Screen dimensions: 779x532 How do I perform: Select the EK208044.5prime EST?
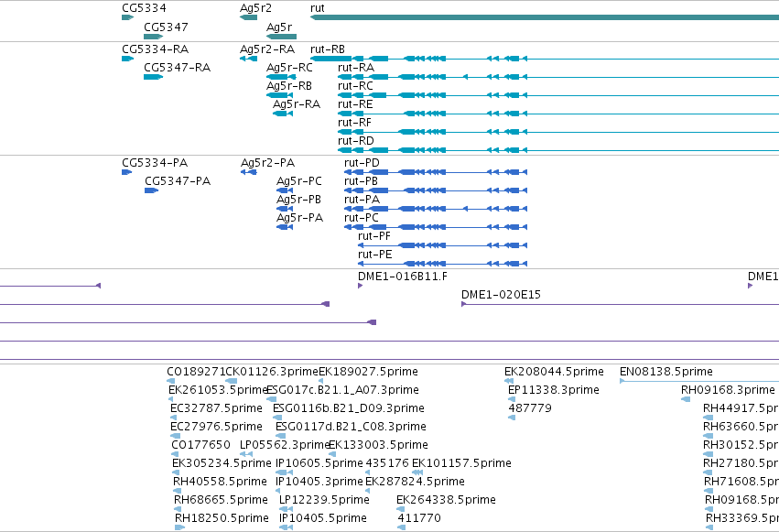[x=509, y=381]
